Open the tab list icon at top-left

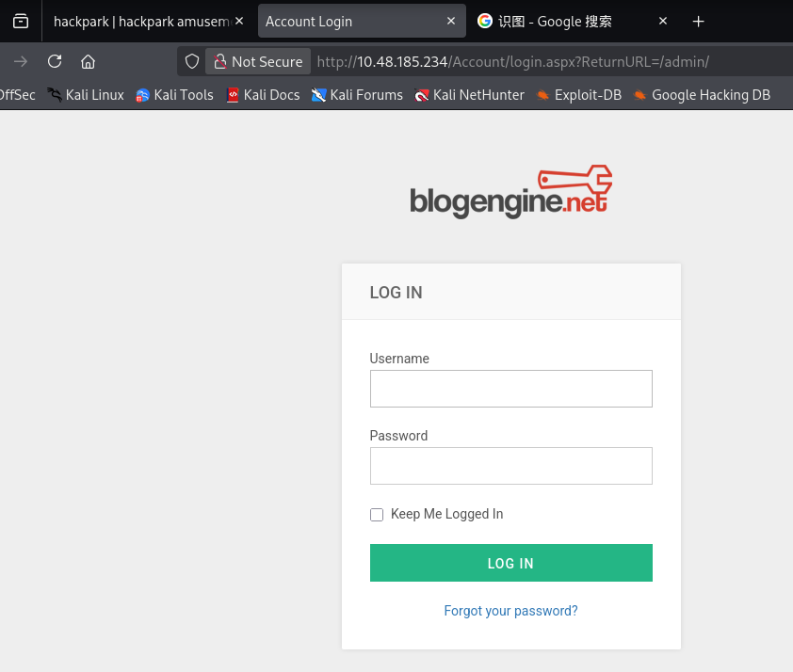tap(21, 21)
